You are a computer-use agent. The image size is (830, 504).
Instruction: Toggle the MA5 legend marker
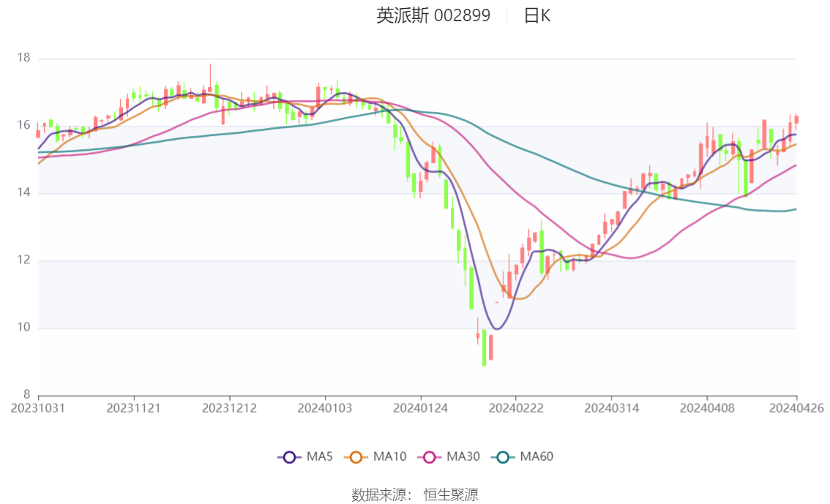[x=289, y=457]
